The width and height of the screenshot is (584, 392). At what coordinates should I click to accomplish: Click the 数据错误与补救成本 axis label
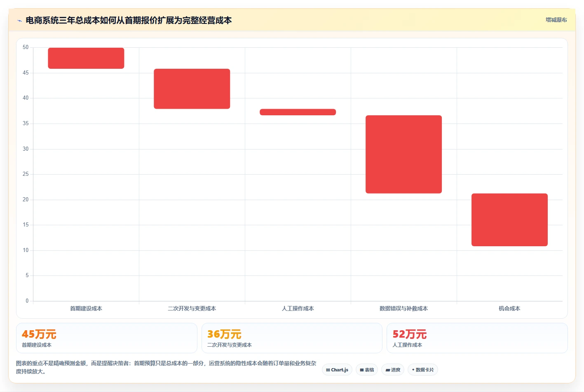tap(404, 308)
